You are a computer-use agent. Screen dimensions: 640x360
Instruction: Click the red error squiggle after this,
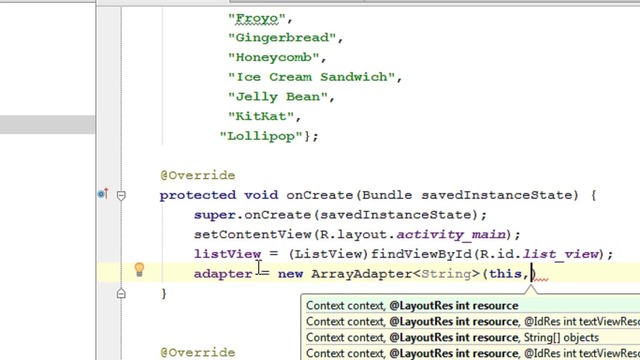coord(540,279)
